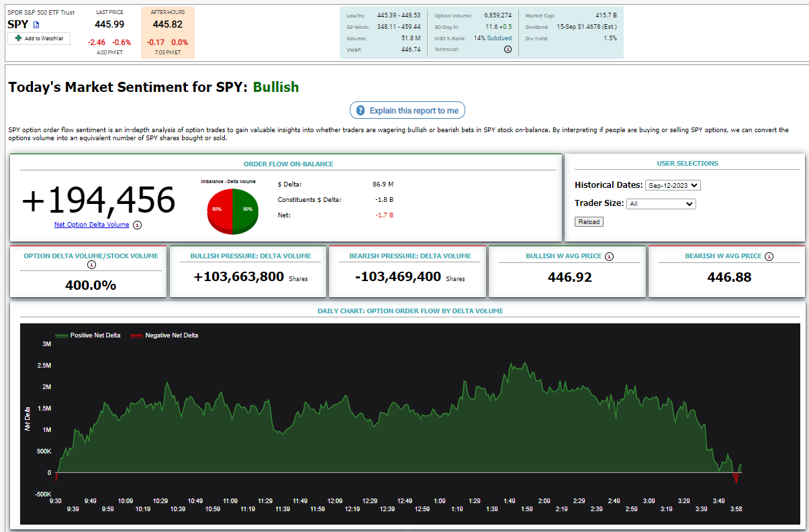Click the Imbalance Delta Volume pie chart
This screenshot has width=809, height=532.
232,211
